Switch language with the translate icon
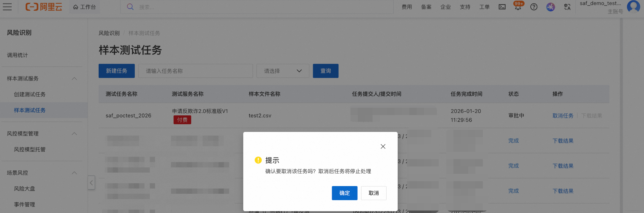 point(567,7)
